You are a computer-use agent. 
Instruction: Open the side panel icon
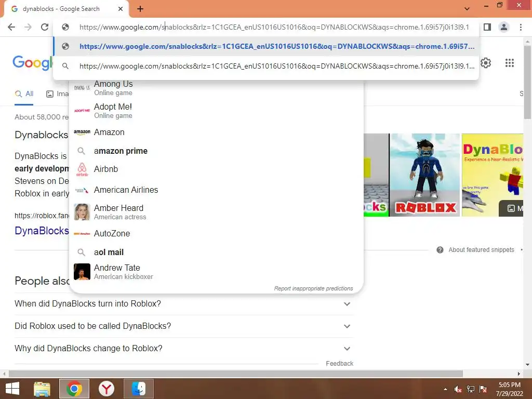click(487, 27)
